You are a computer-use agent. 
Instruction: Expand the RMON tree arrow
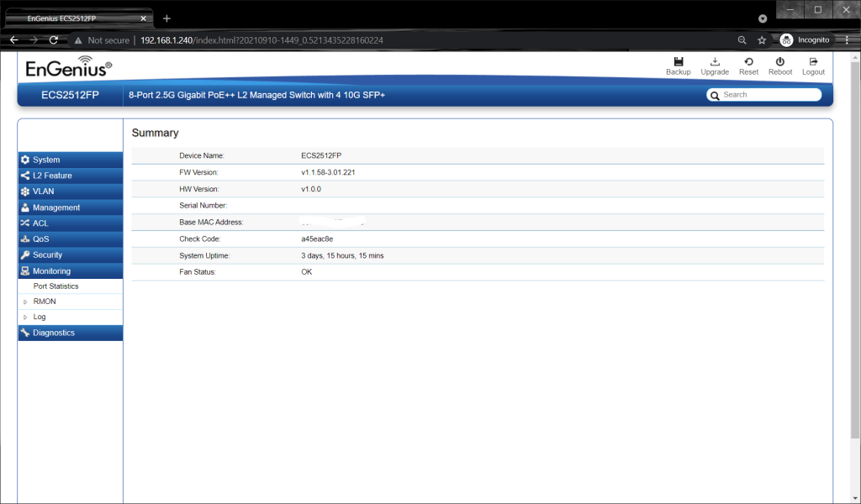25,302
